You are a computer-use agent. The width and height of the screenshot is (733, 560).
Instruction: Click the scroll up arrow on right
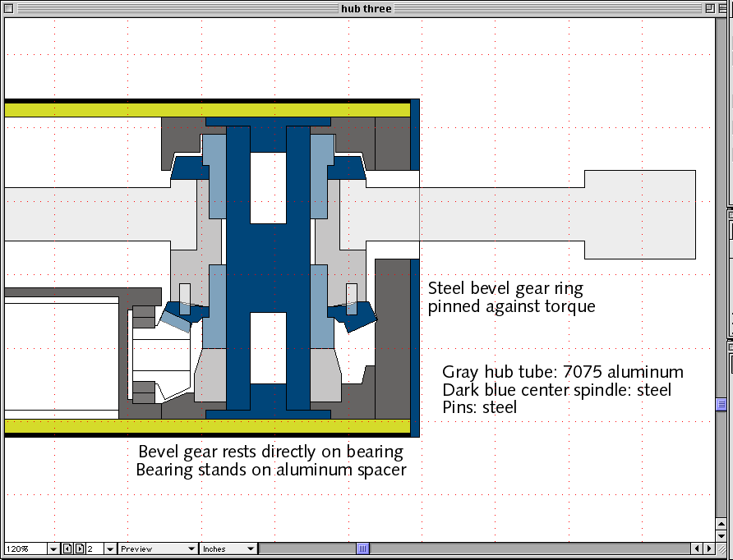pyautogui.click(x=721, y=524)
